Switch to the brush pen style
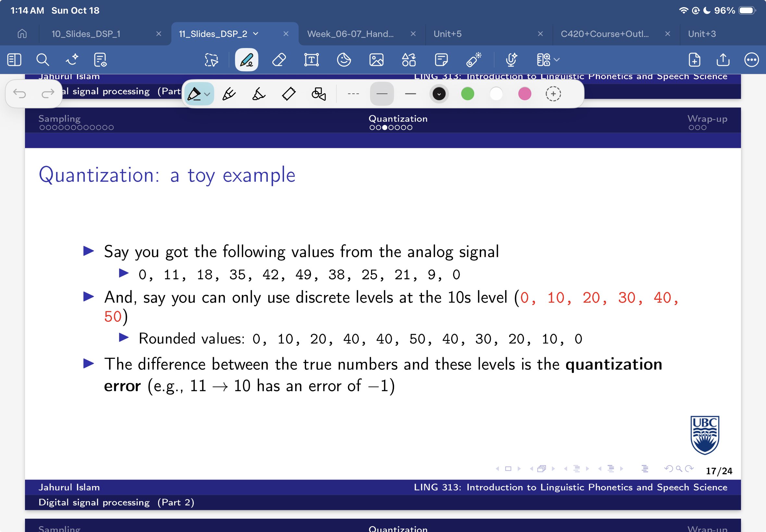The width and height of the screenshot is (766, 532). (x=229, y=94)
